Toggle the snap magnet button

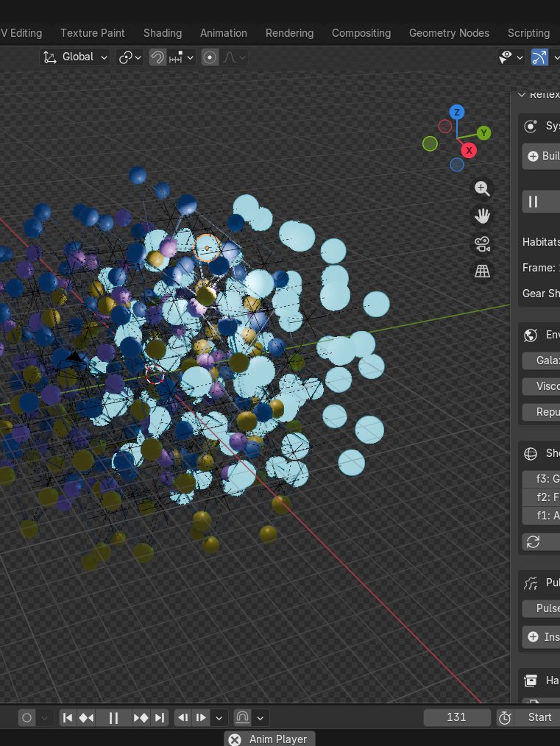click(157, 57)
